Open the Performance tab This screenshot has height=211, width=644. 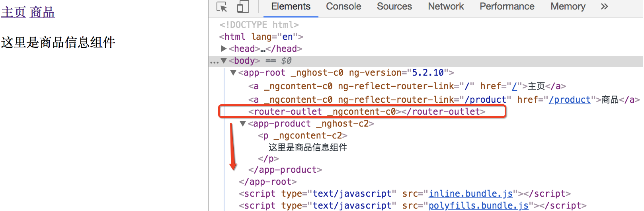pyautogui.click(x=507, y=6)
